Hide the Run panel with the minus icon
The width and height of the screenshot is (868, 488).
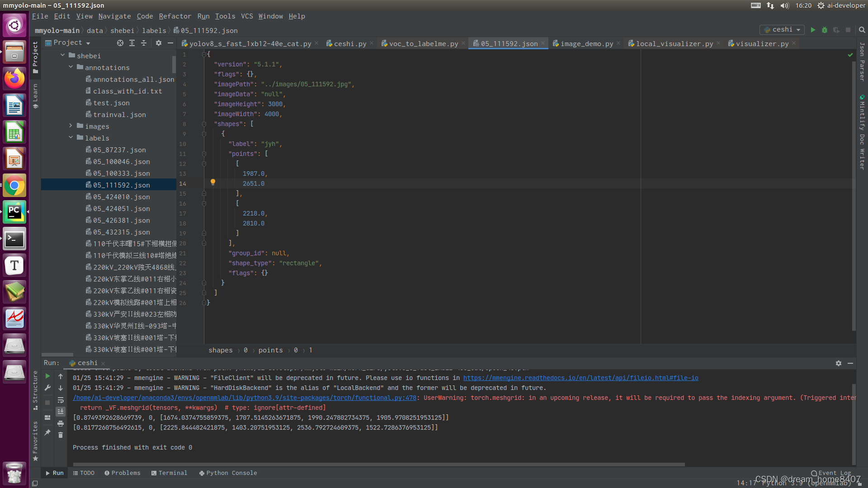click(850, 363)
